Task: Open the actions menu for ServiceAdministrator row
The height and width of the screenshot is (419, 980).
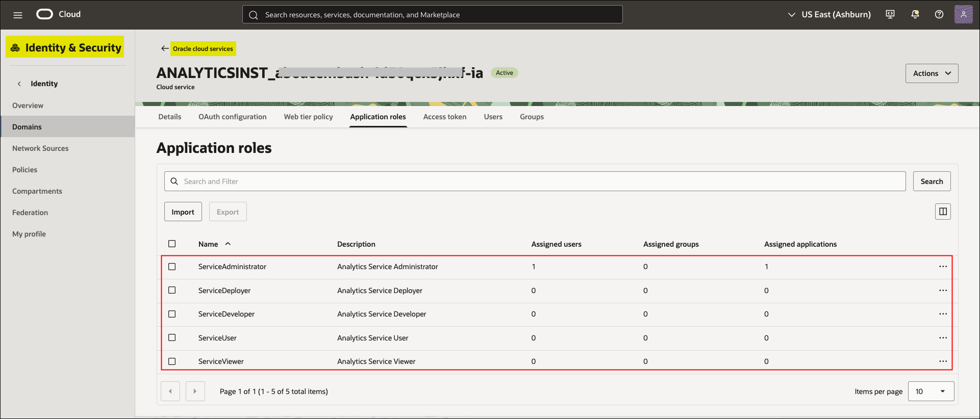Action: [943, 267]
